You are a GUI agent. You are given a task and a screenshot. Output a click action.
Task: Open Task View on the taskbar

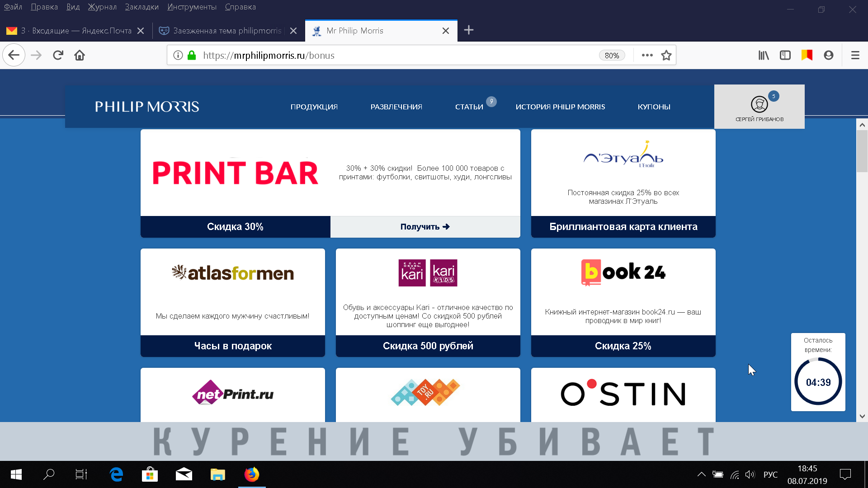click(81, 474)
